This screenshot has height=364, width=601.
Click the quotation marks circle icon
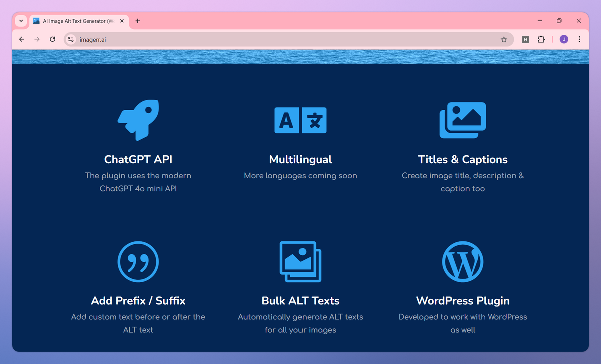coord(138,261)
